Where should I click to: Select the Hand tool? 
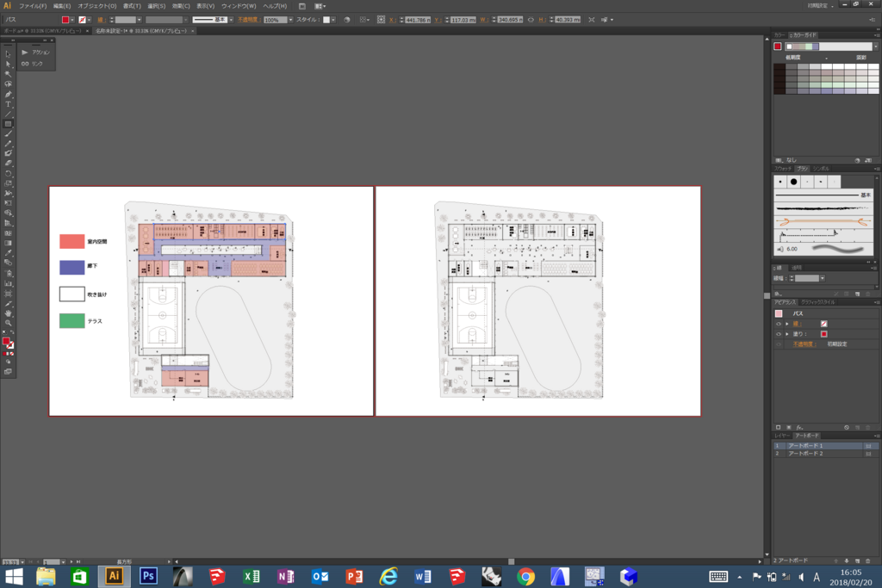tap(8, 313)
